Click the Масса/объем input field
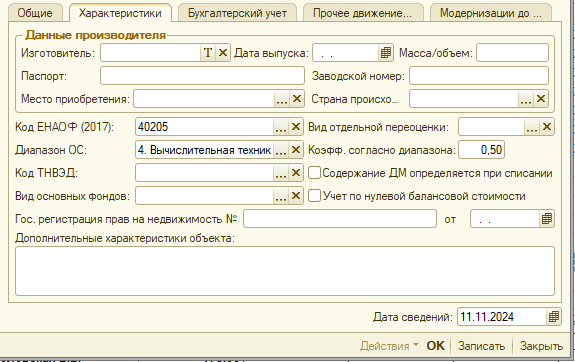This screenshot has width=575, height=362. pos(512,53)
